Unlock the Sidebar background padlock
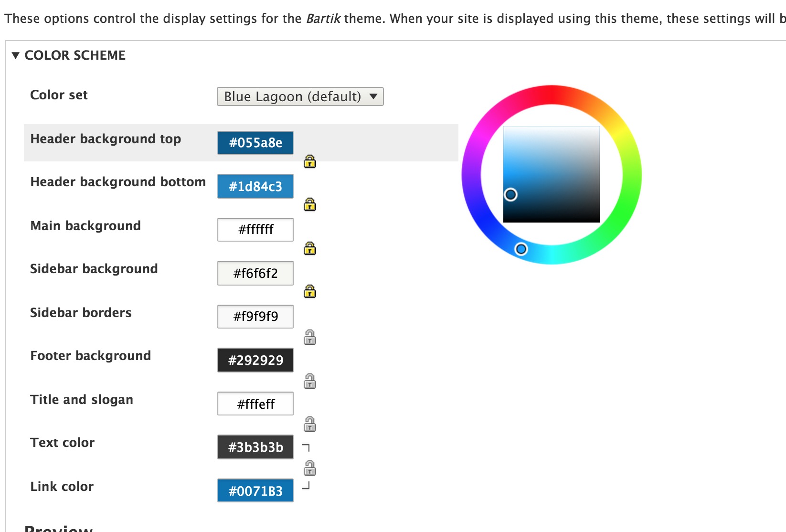Image resolution: width=786 pixels, height=532 pixels. 309,292
